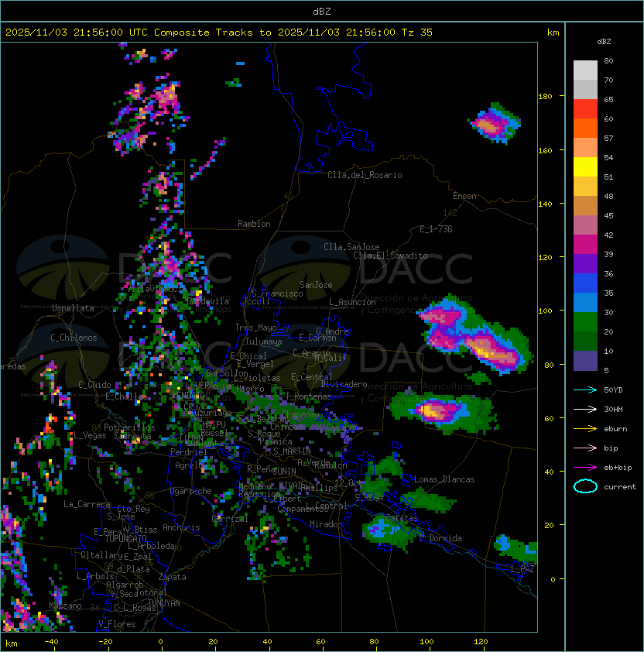
Task: Click the bright green 20-30 dBZ swatch
Action: [585, 322]
